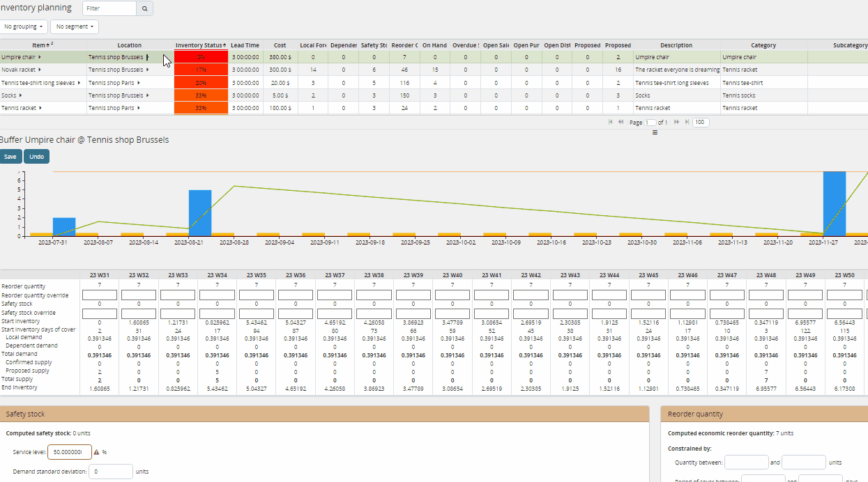Go to previous page using pager icon

point(620,122)
